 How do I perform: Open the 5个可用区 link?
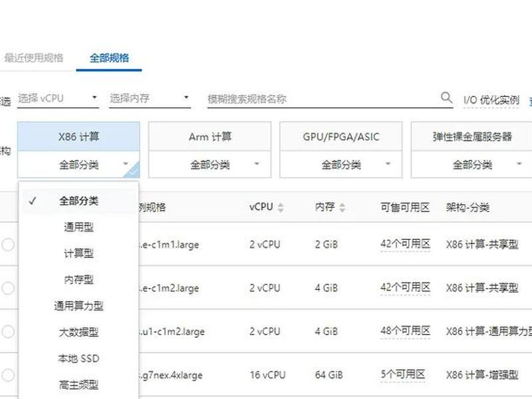403,374
